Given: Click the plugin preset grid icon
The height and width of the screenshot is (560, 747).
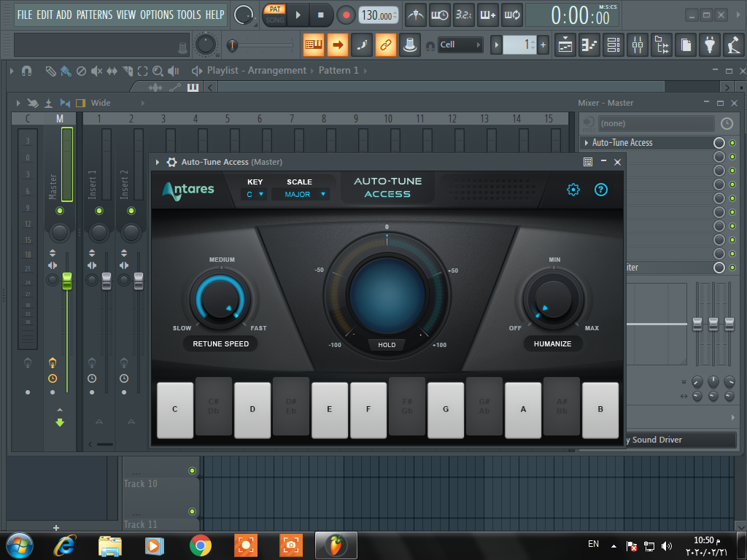Looking at the screenshot, I should (x=588, y=162).
